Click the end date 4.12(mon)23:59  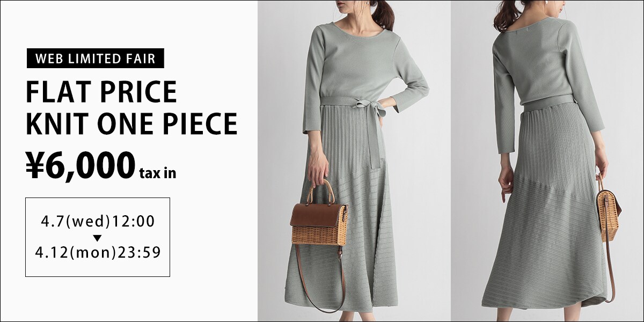tap(98, 253)
